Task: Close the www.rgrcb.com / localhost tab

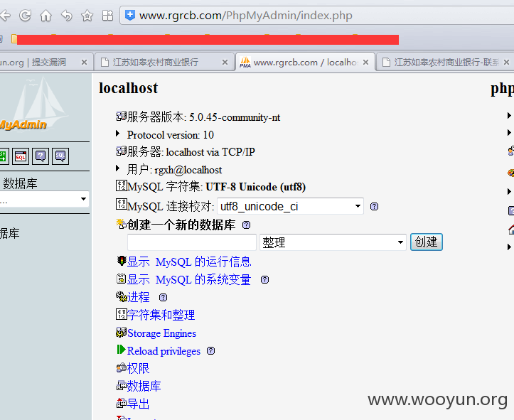Action: (366, 62)
